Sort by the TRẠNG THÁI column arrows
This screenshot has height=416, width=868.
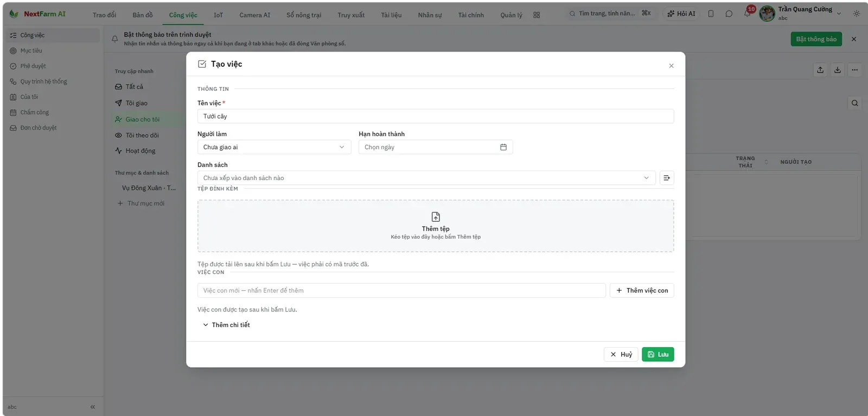[x=766, y=162]
